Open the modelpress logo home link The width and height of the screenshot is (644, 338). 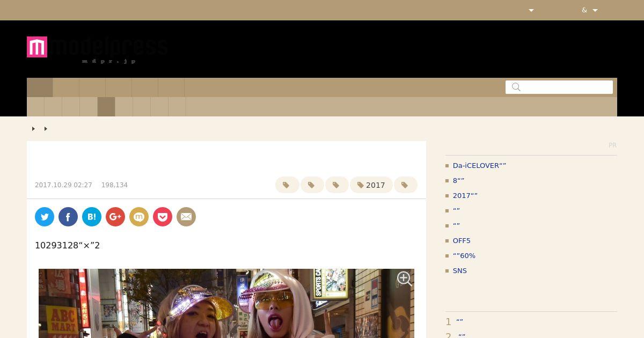[x=97, y=49]
